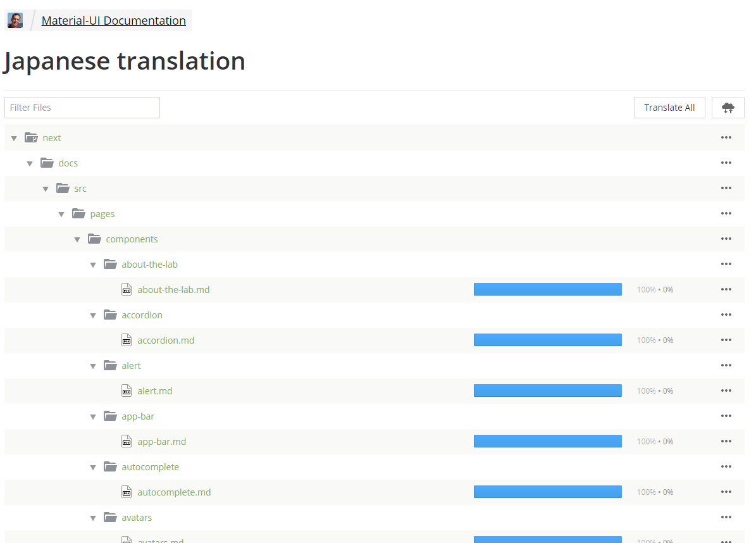Click the alert.md progress bar
Viewport: 756px width, 543px height.
point(548,390)
